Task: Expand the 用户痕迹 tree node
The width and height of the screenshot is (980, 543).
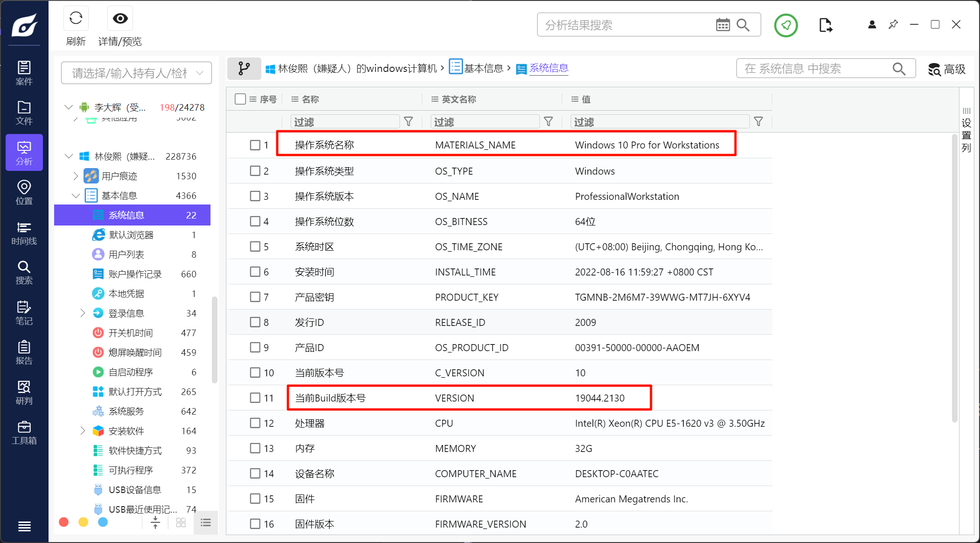Action: click(x=76, y=176)
